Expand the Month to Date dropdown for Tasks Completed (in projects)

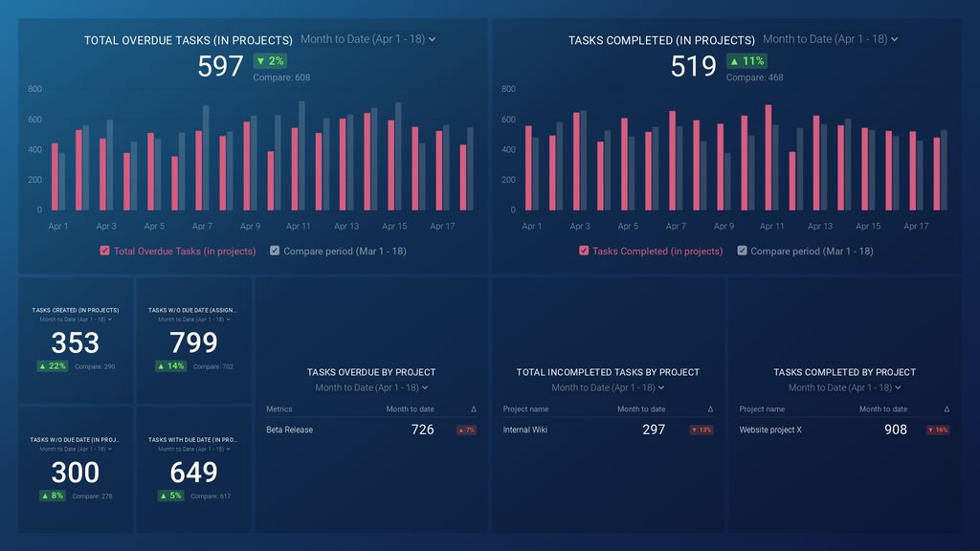830,39
